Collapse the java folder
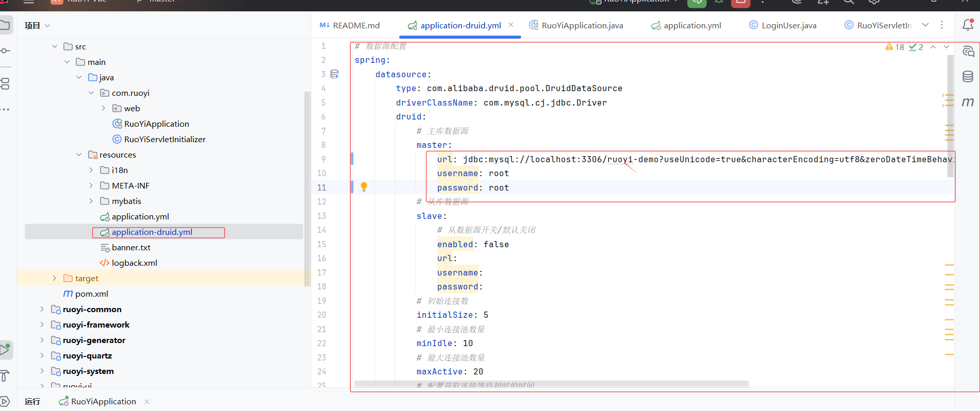The image size is (980, 411). click(x=79, y=77)
